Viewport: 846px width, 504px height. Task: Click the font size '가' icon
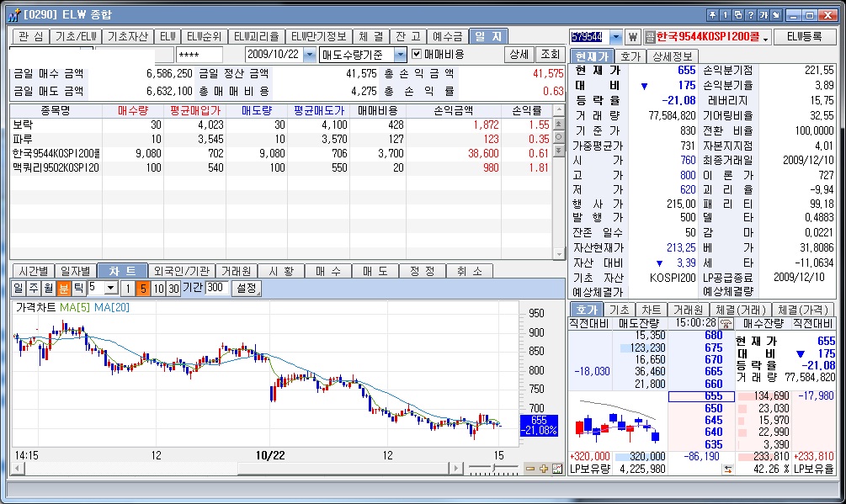(764, 15)
